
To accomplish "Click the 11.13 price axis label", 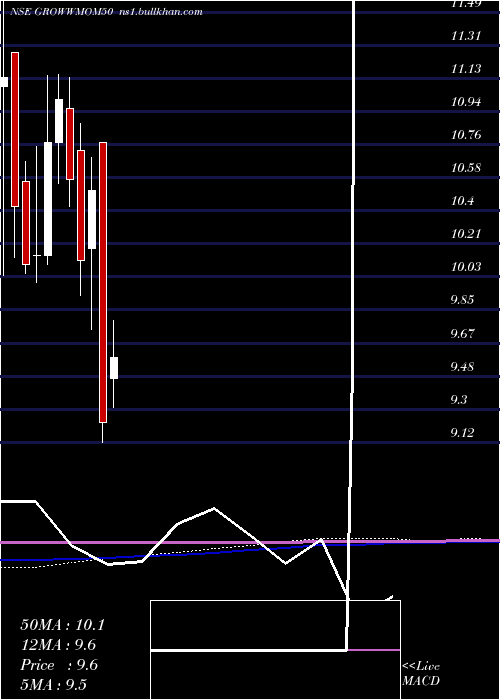I will (466, 69).
